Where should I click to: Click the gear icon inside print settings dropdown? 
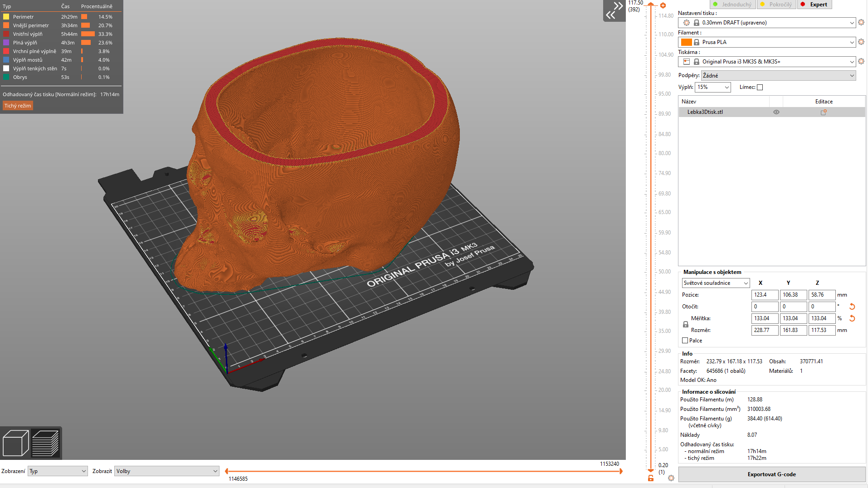point(687,23)
